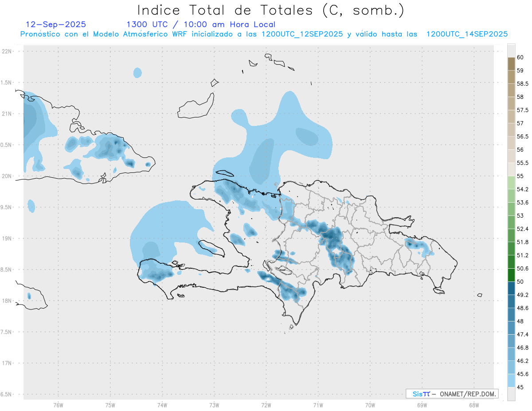Click the "70W" longitude label

pyautogui.click(x=370, y=405)
